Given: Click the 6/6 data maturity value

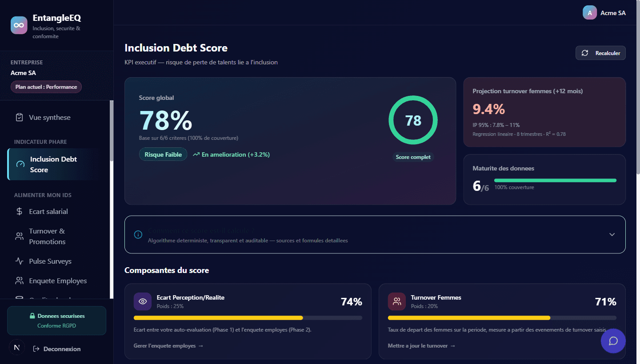Looking at the screenshot, I should pyautogui.click(x=480, y=186).
